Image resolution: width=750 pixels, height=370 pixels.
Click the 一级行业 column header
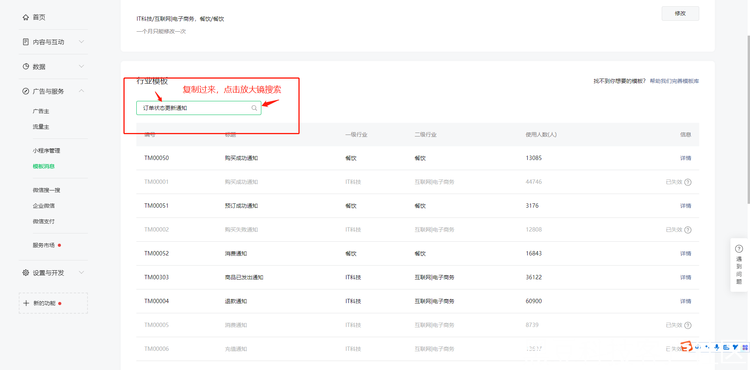(356, 135)
